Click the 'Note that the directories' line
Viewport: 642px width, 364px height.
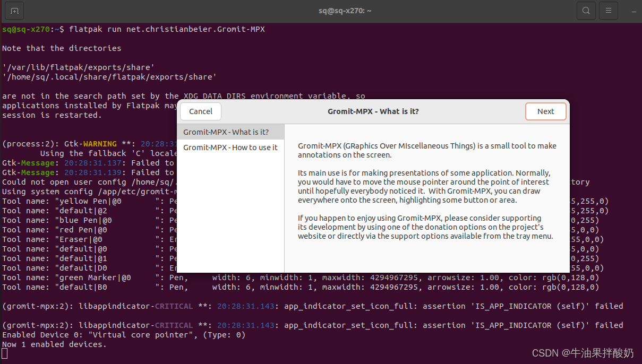(62, 48)
